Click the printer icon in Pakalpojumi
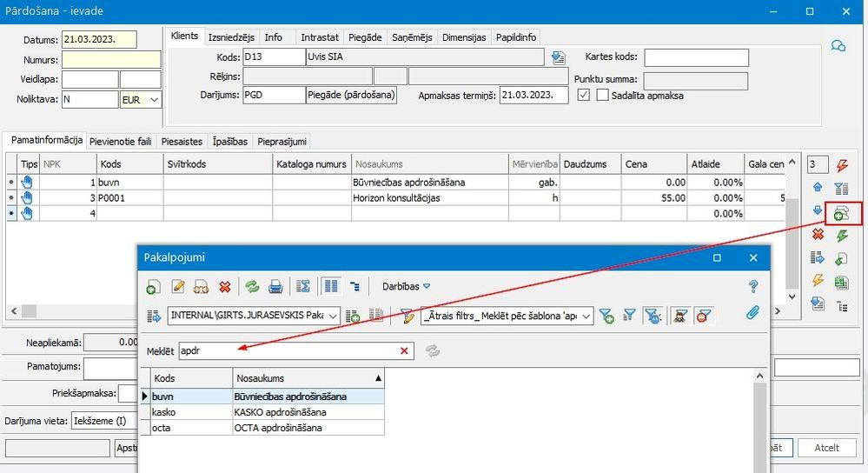The height and width of the screenshot is (473, 868). [275, 286]
